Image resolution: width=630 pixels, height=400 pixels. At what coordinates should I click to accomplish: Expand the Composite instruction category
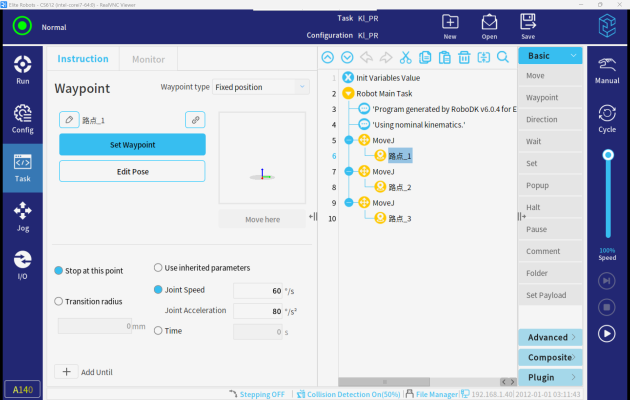[550, 357]
